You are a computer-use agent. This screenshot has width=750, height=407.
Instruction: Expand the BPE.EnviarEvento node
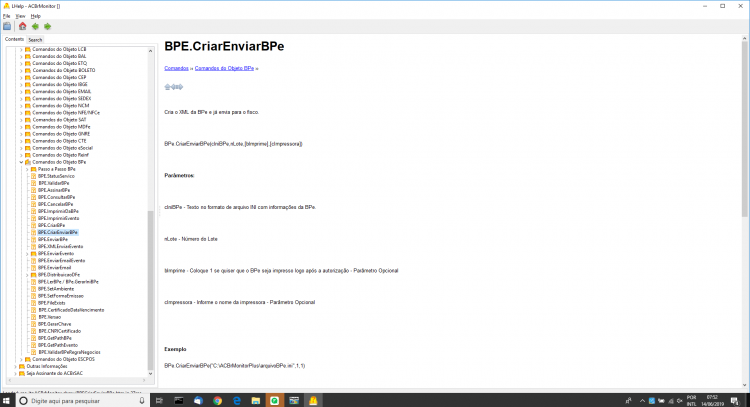tap(27, 253)
